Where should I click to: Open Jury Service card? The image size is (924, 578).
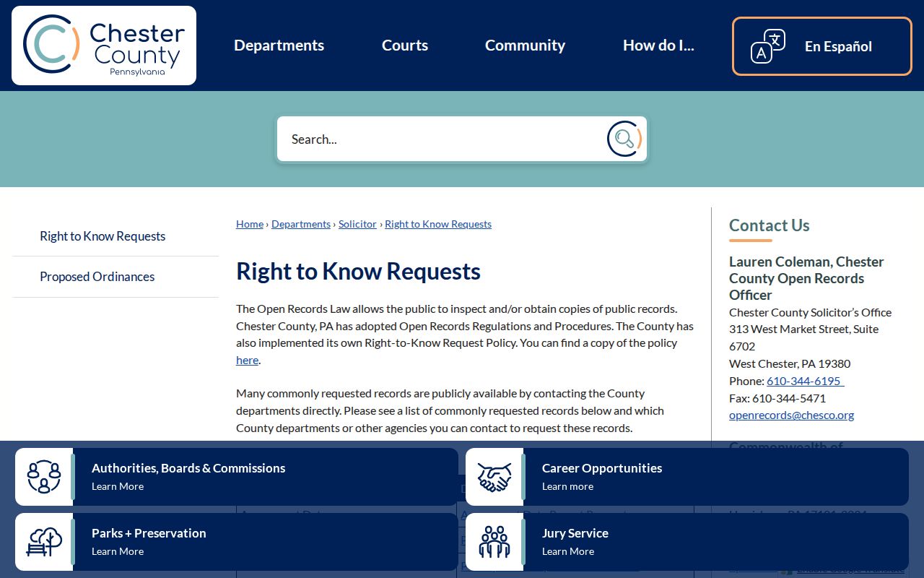[x=687, y=542]
